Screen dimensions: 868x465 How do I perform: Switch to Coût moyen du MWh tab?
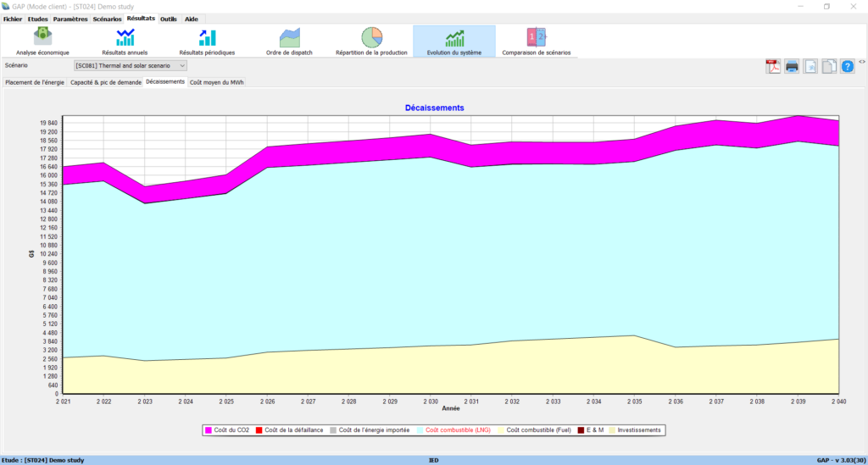[216, 82]
